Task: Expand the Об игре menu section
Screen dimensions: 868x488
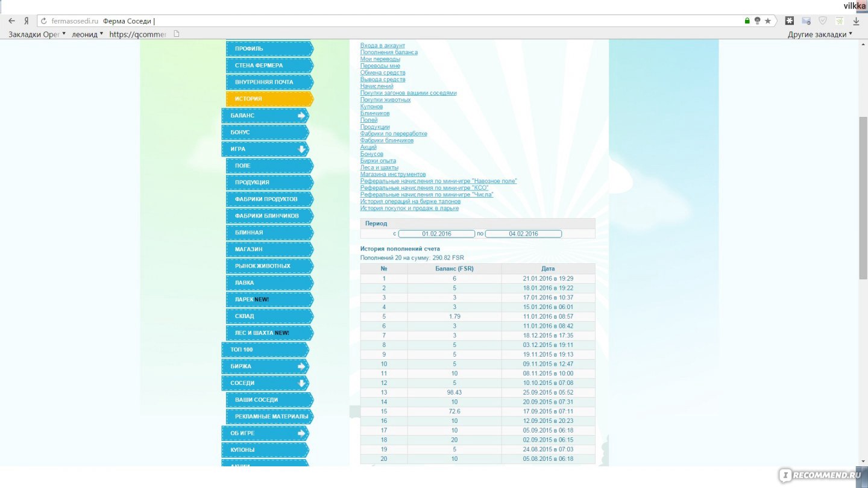Action: pyautogui.click(x=265, y=433)
